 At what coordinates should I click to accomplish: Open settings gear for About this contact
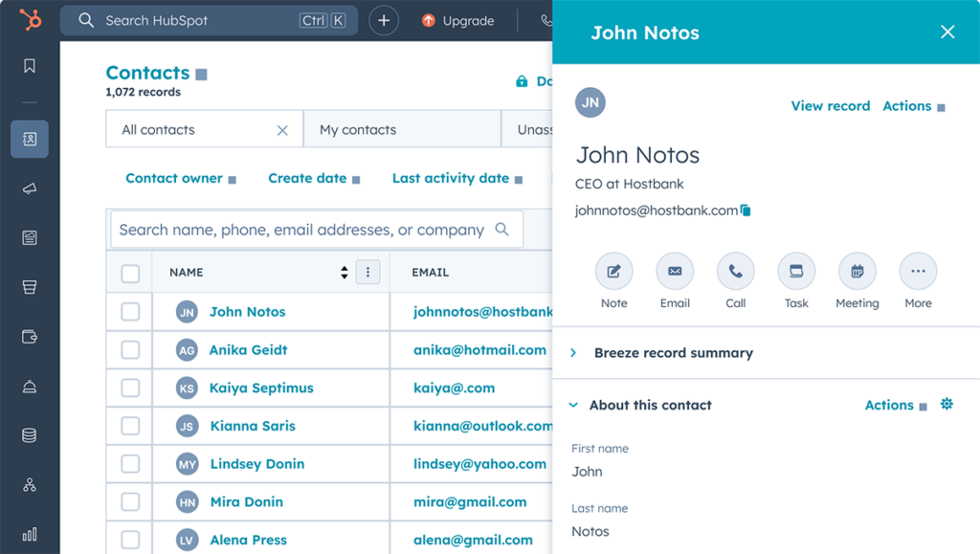click(947, 405)
